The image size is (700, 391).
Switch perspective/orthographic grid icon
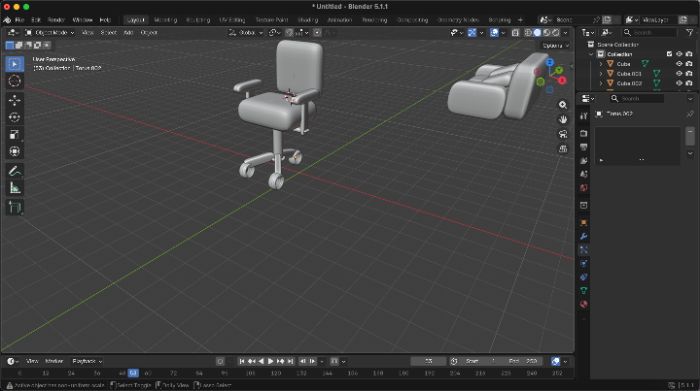tap(563, 149)
